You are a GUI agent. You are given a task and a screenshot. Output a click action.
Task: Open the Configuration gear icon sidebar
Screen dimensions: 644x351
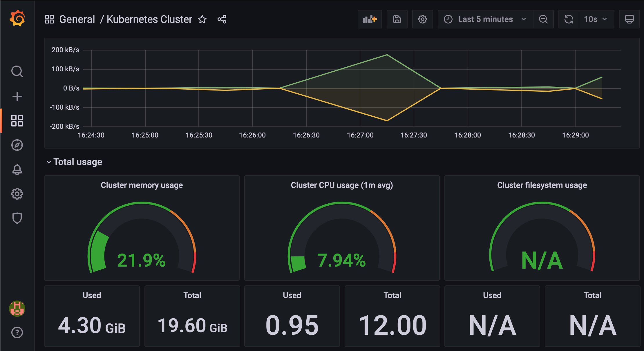coord(17,194)
